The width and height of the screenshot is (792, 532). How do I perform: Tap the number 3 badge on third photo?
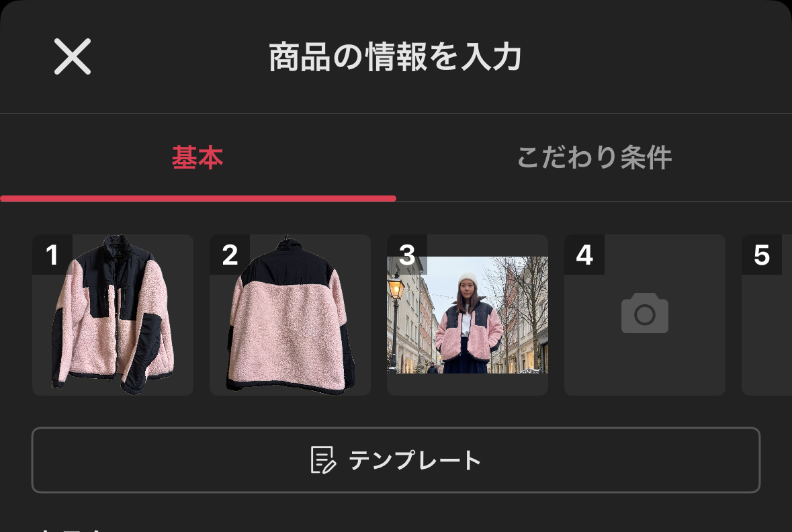(x=407, y=255)
